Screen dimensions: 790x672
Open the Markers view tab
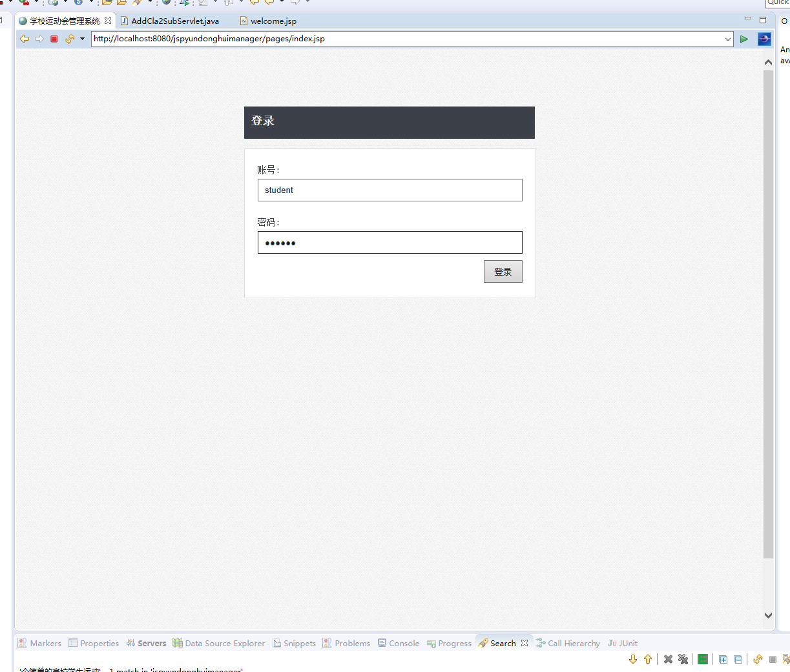pos(39,643)
